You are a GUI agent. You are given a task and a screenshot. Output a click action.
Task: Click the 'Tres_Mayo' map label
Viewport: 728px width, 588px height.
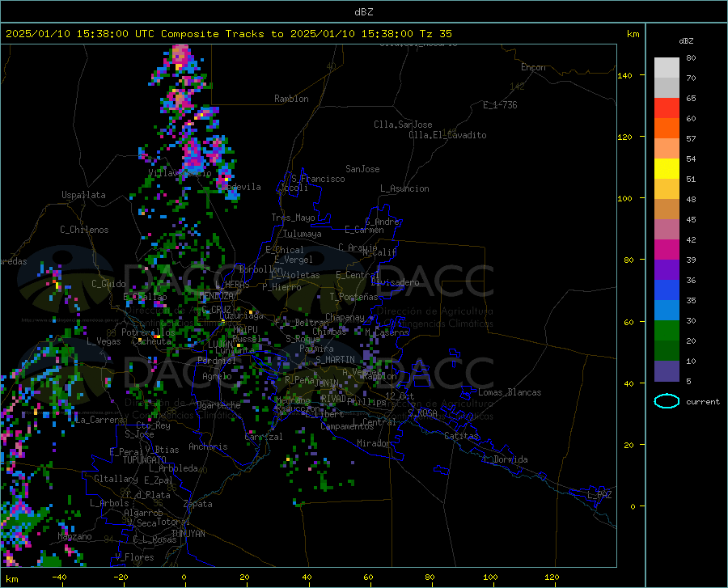[293, 218]
